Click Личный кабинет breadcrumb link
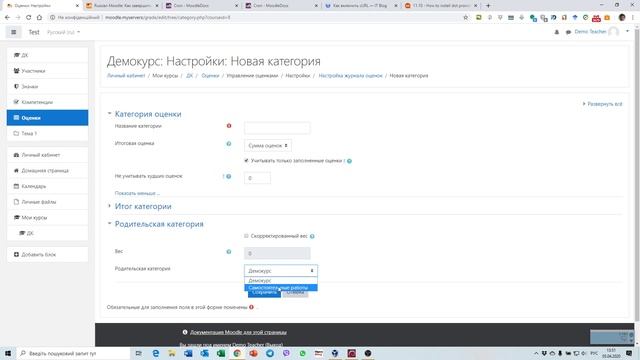The width and height of the screenshot is (640, 360). (x=126, y=76)
